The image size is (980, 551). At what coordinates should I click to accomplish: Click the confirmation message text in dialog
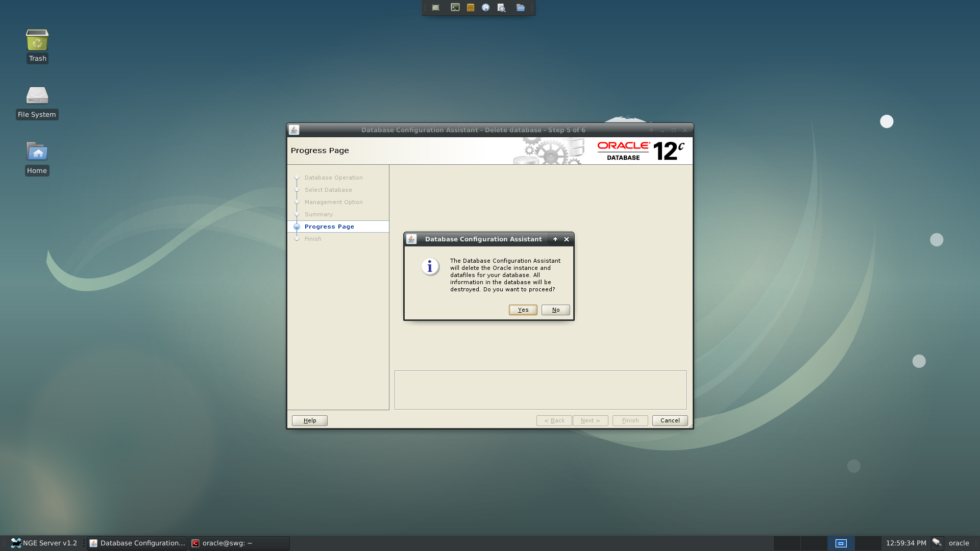point(505,275)
